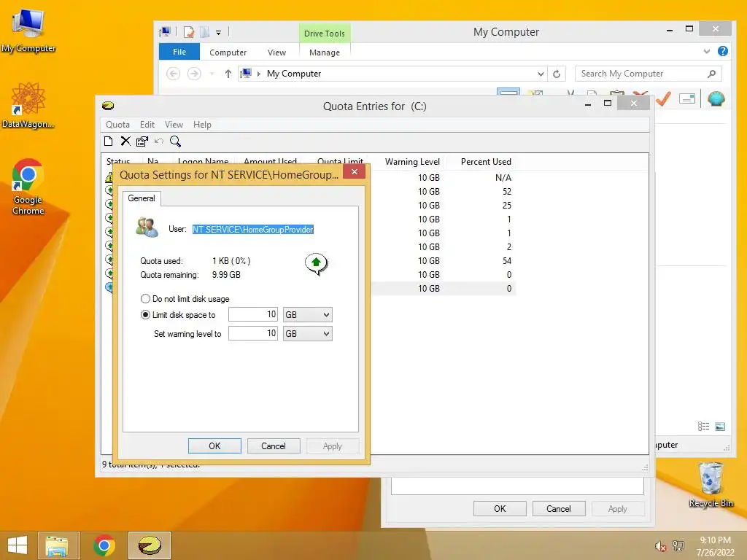Close the Quota Settings dialog
The width and height of the screenshot is (747, 560).
[x=355, y=172]
